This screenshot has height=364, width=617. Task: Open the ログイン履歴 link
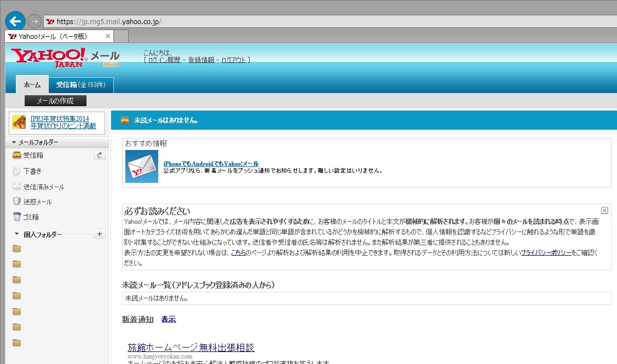(x=164, y=60)
